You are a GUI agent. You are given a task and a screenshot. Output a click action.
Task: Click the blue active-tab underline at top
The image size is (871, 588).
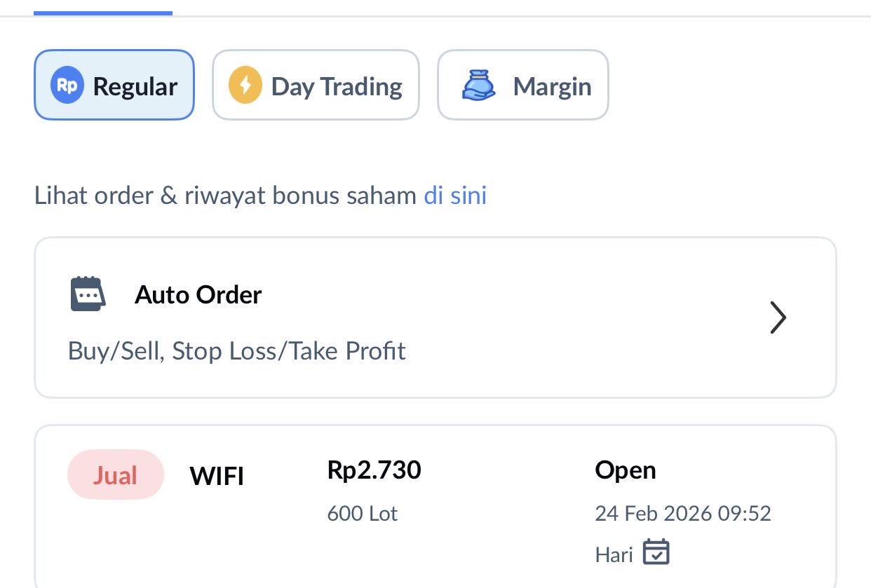coord(102,13)
